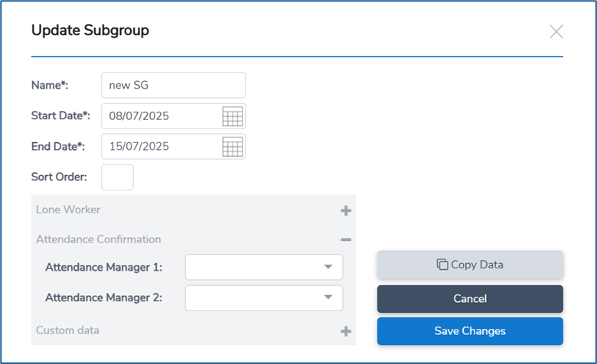Expand Lone Worker section with plus icon
The width and height of the screenshot is (597, 364).
346,210
